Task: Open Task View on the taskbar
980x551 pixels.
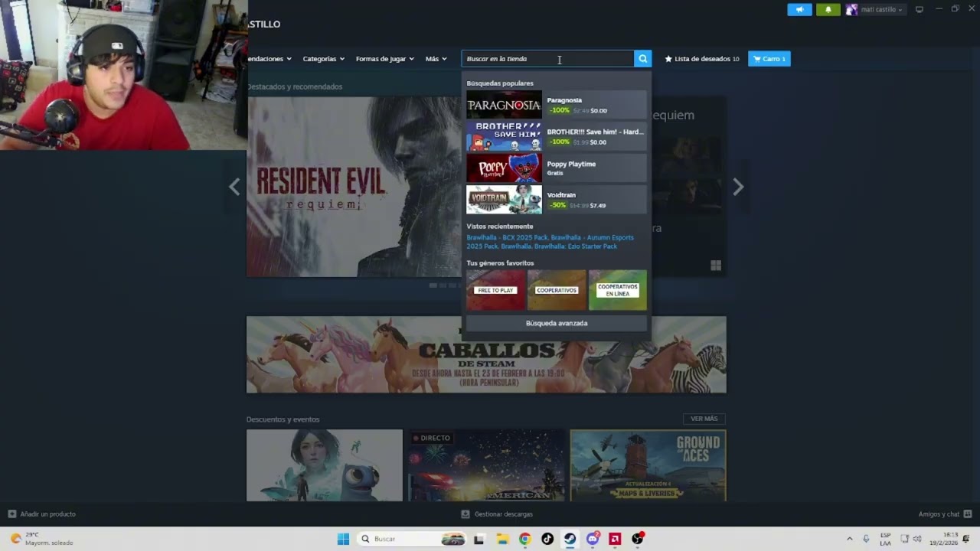Action: tap(479, 539)
